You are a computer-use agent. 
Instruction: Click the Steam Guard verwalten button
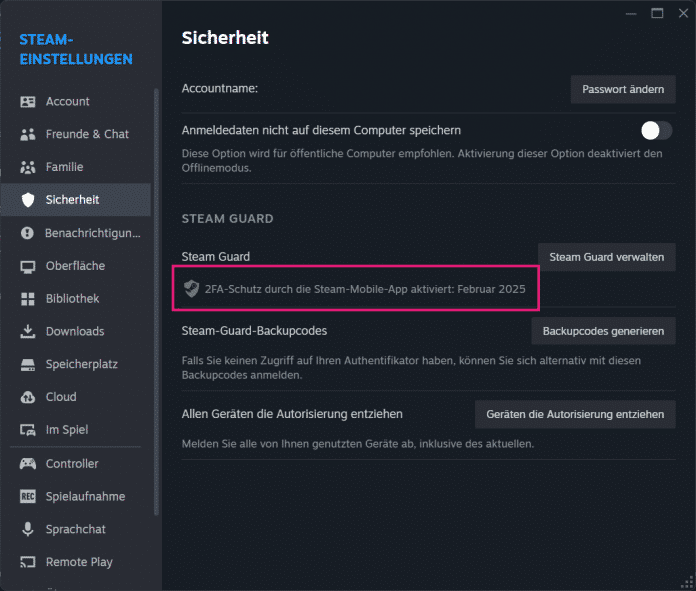tap(606, 257)
